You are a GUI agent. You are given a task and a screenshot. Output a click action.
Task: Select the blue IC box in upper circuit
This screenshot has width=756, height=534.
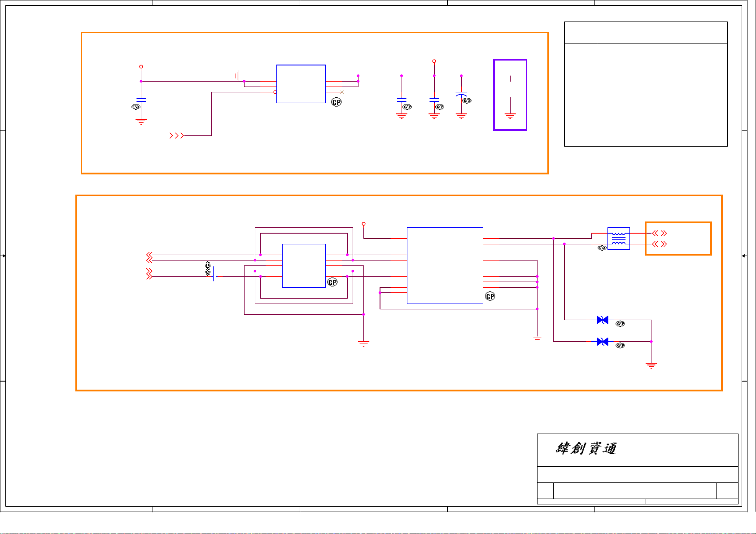coord(301,84)
